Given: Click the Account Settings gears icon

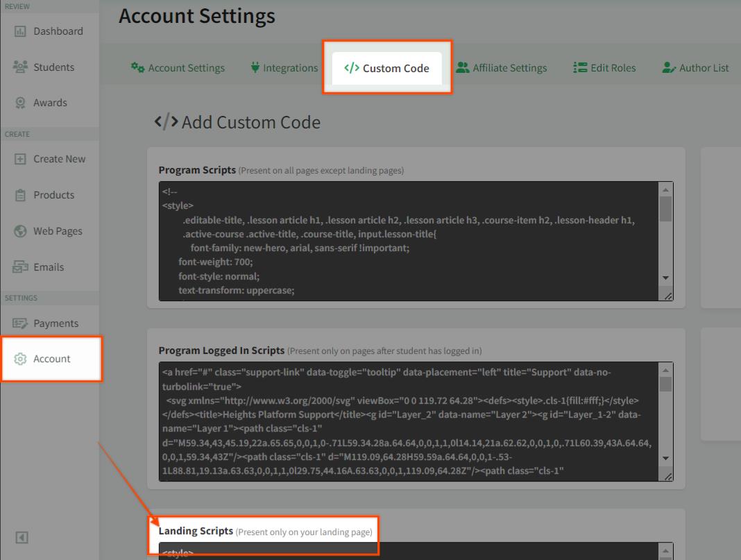Looking at the screenshot, I should [137, 67].
